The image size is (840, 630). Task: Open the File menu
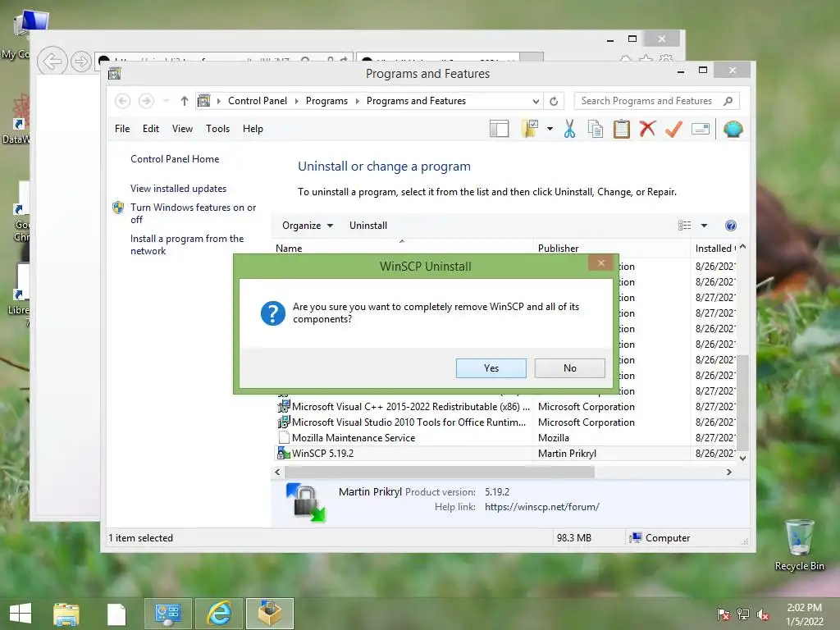point(122,129)
